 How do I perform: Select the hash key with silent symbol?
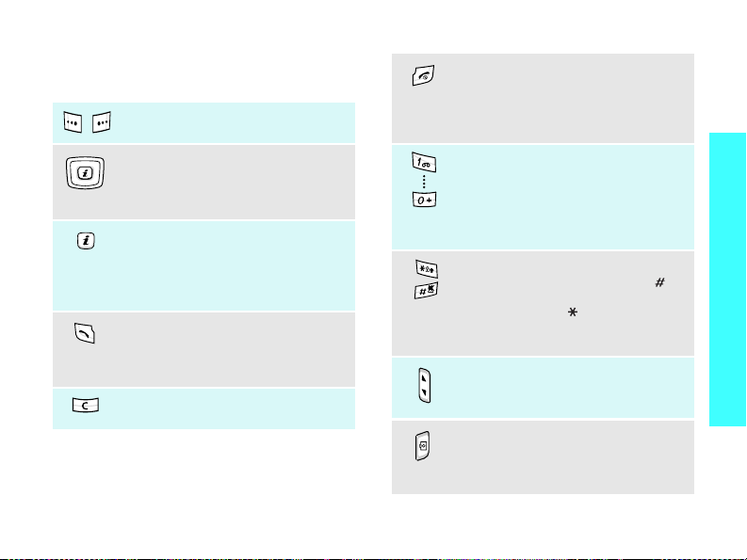(x=427, y=290)
